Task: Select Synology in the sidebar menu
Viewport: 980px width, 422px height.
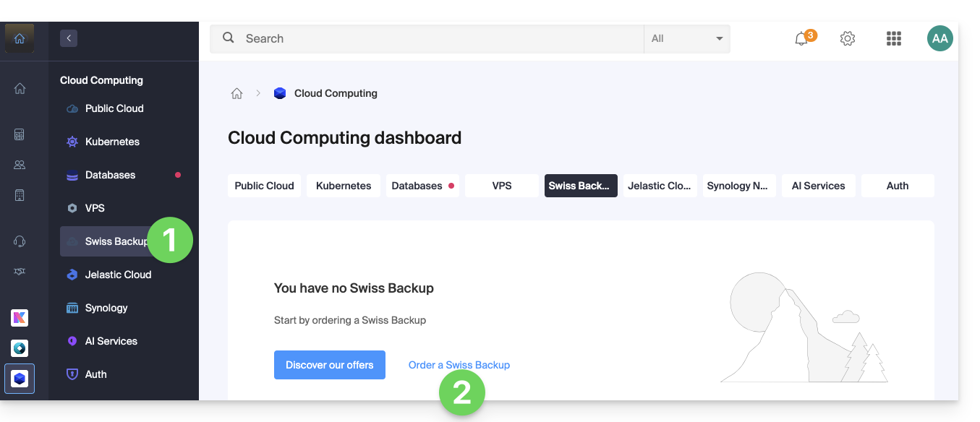Action: click(106, 308)
